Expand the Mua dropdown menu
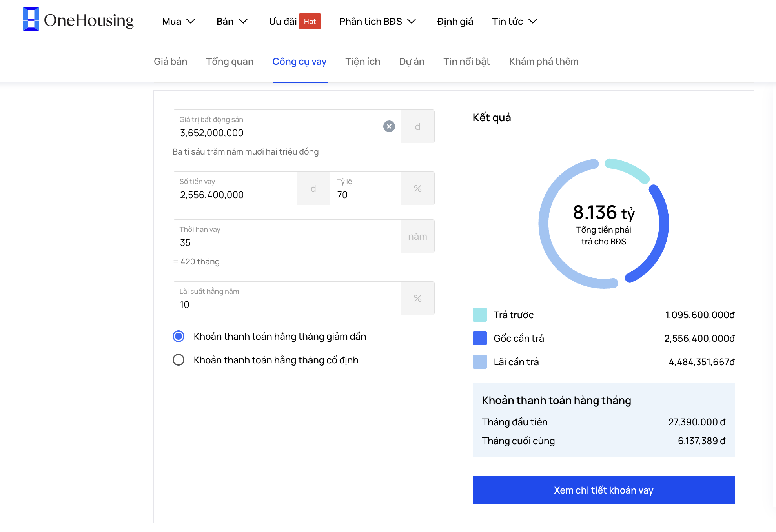776x532 pixels. click(x=179, y=21)
